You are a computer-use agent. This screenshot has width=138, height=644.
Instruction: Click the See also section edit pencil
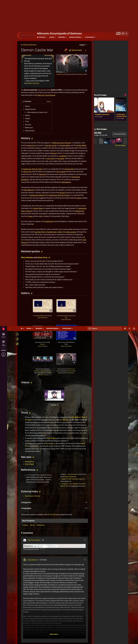click(33, 457)
